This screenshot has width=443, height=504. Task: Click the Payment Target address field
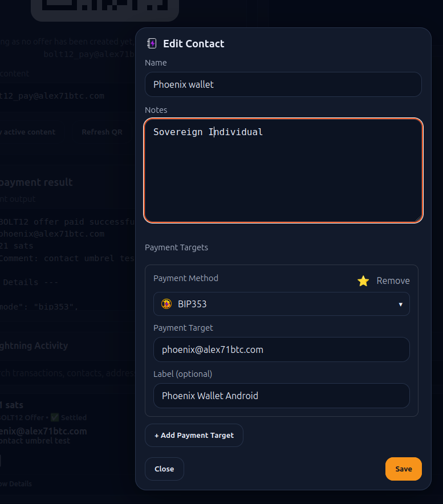(x=281, y=349)
